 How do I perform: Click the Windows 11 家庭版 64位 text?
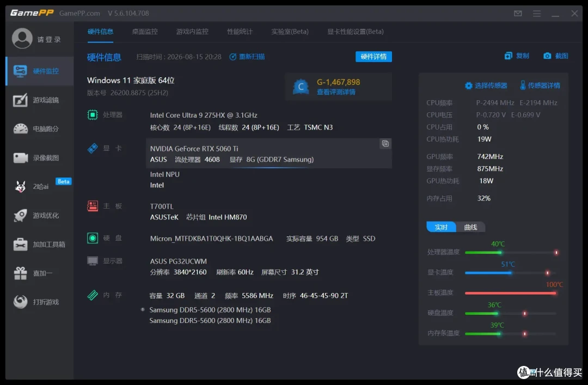[131, 80]
